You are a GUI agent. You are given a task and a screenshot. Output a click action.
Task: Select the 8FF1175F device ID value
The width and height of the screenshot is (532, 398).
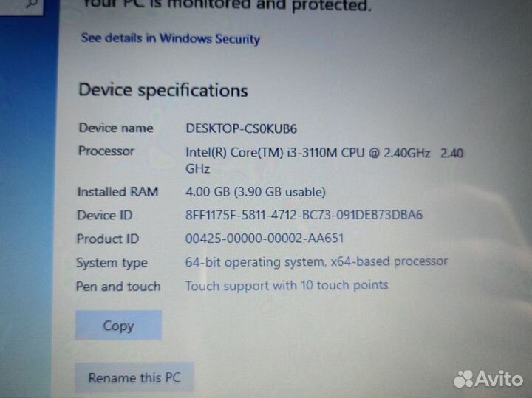coord(304,215)
